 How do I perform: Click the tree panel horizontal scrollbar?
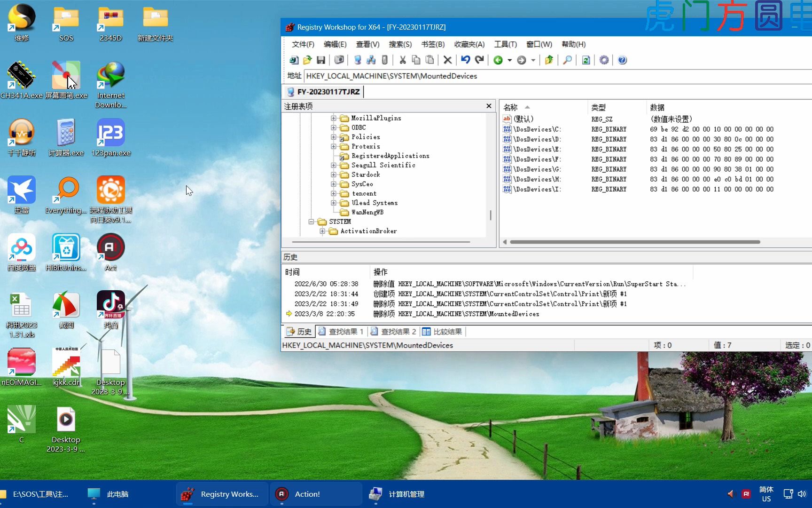(x=381, y=242)
